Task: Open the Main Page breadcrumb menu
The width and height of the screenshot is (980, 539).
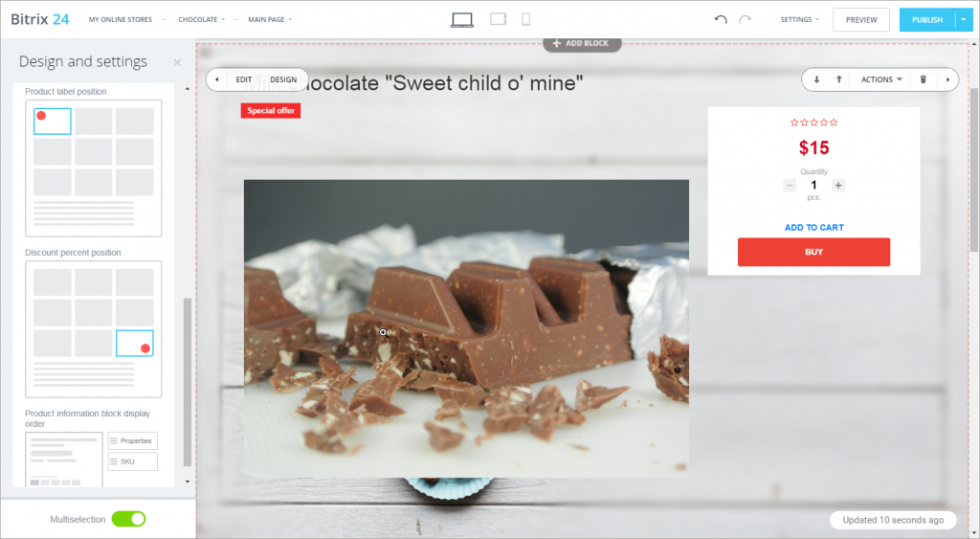Action: pyautogui.click(x=270, y=19)
